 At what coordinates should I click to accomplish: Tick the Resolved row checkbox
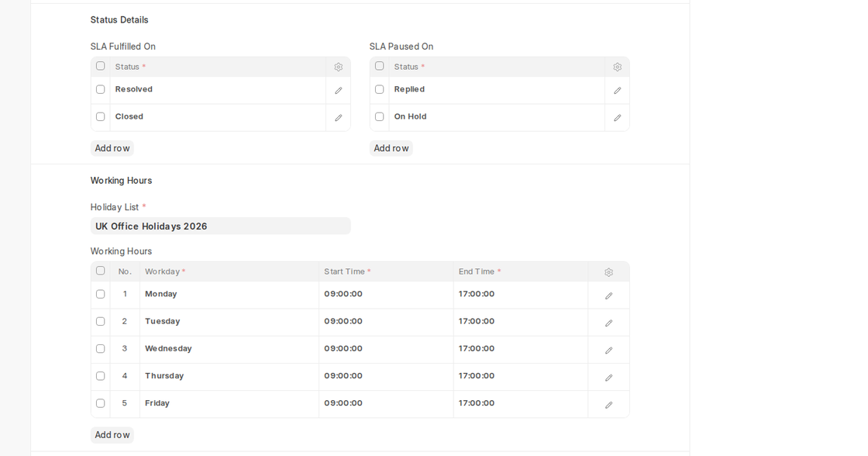point(100,89)
